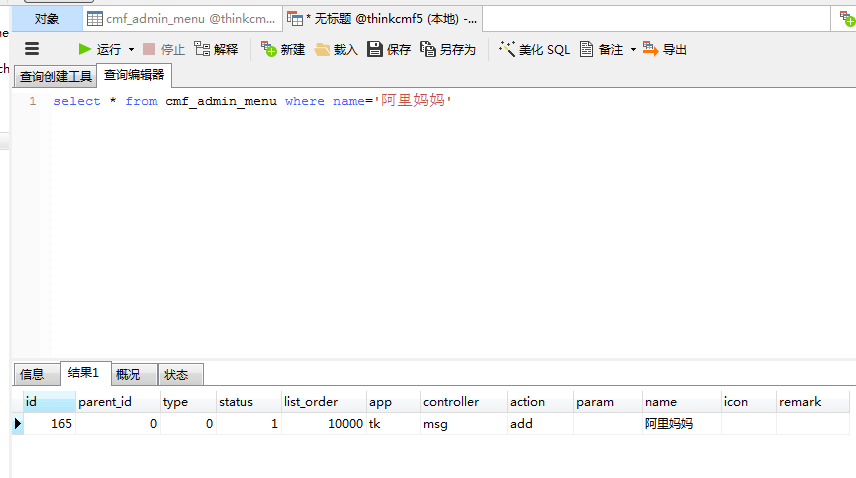Image resolution: width=856 pixels, height=478 pixels.
Task: Select the status cell with value 1
Action: [x=249, y=424]
